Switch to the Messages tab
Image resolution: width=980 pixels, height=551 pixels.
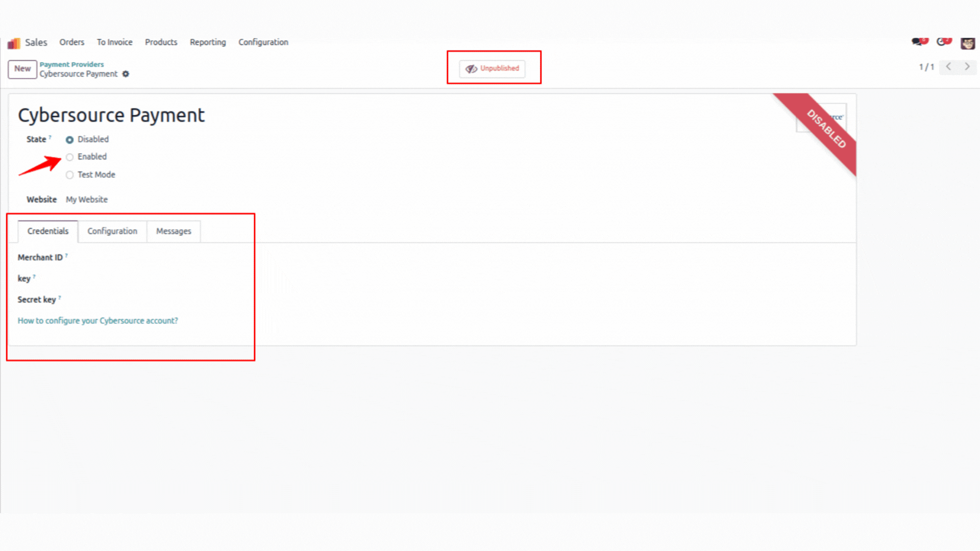174,231
